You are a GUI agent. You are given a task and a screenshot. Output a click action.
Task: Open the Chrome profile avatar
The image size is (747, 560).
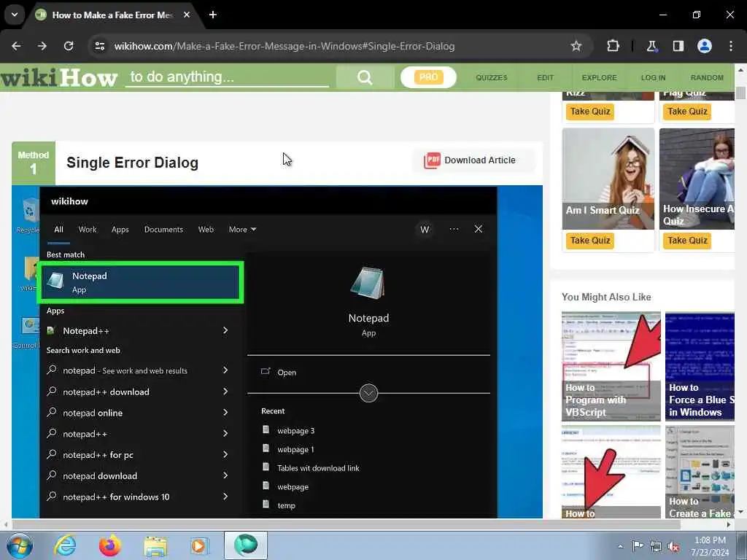tap(705, 46)
